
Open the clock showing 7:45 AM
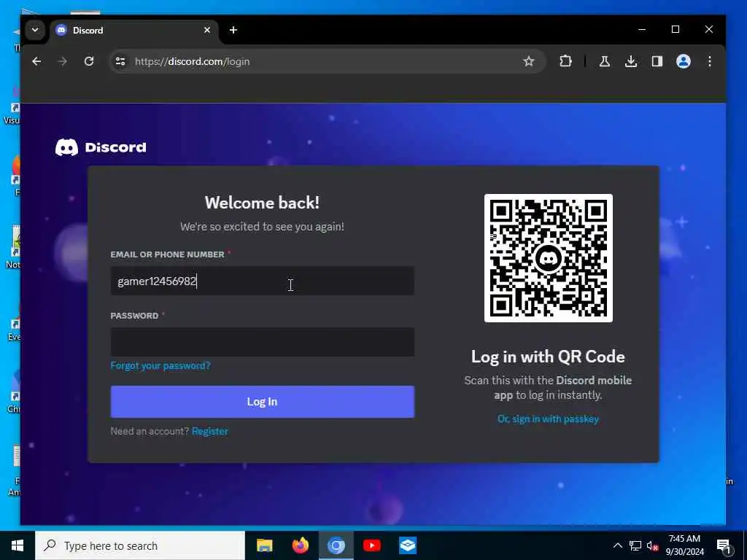point(684,545)
